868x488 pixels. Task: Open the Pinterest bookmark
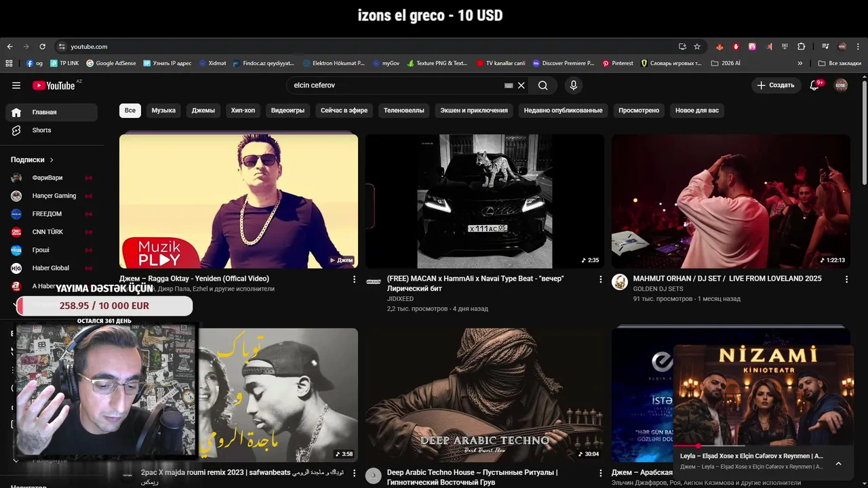click(x=618, y=63)
